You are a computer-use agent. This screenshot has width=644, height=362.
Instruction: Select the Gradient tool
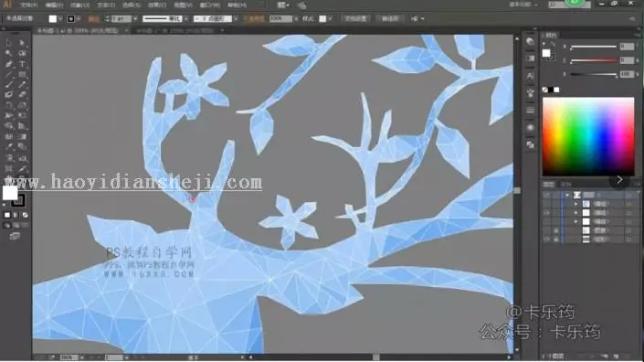[22, 136]
